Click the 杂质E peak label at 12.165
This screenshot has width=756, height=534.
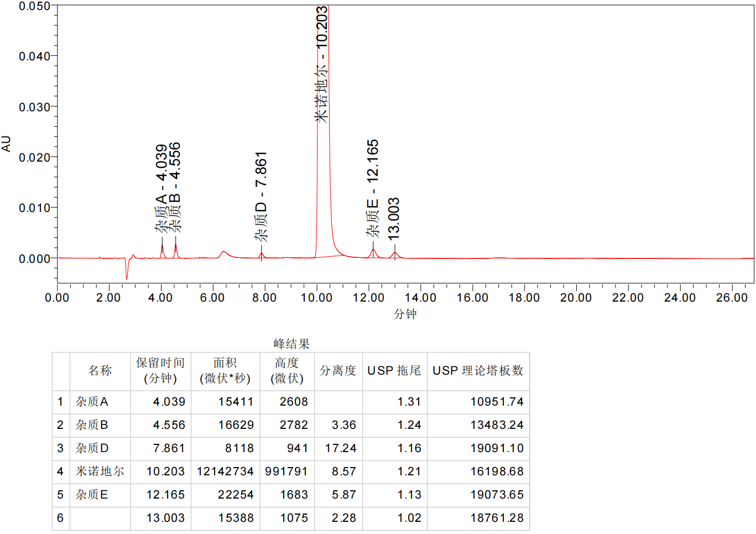373,188
